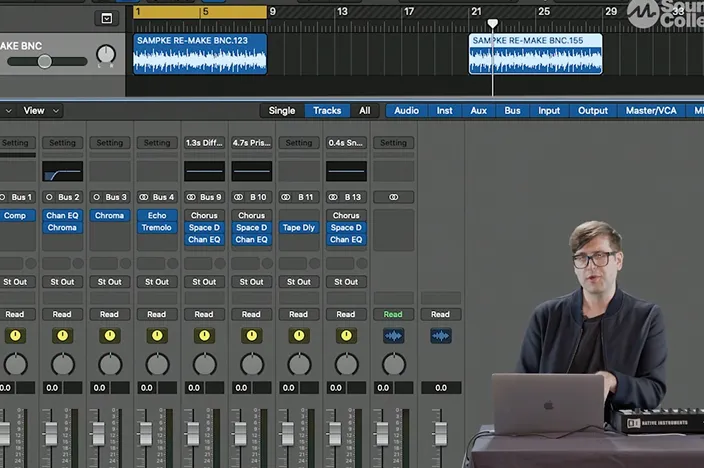Image resolution: width=704 pixels, height=468 pixels.
Task: Toggle the Master/VCA channel filter
Action: tap(653, 110)
